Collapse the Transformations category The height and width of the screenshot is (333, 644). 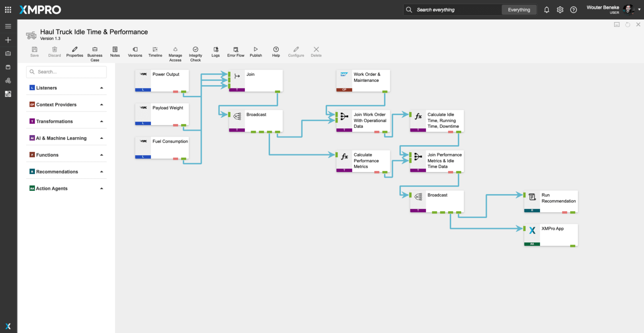(101, 122)
